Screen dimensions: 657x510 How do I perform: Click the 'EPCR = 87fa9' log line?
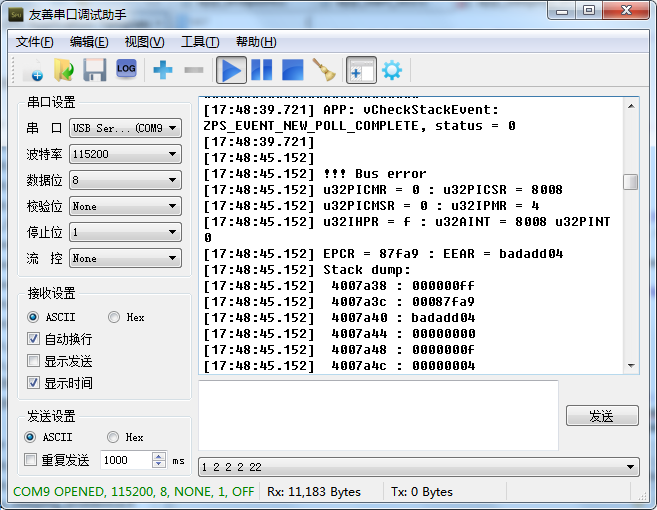[x=383, y=254]
